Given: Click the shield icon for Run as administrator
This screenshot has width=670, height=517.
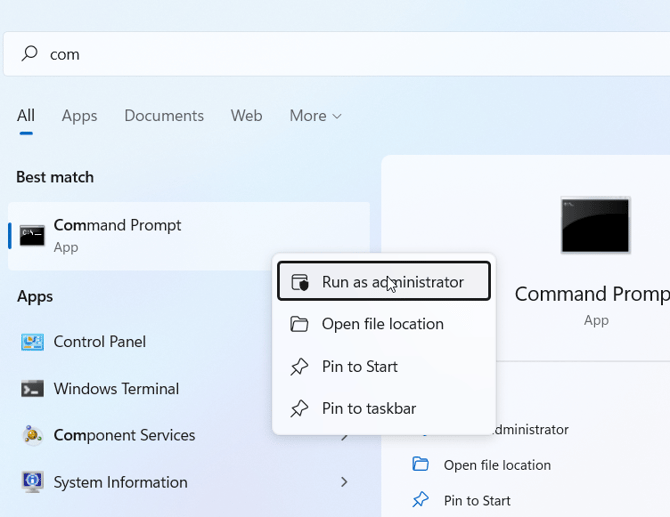Looking at the screenshot, I should pyautogui.click(x=300, y=282).
